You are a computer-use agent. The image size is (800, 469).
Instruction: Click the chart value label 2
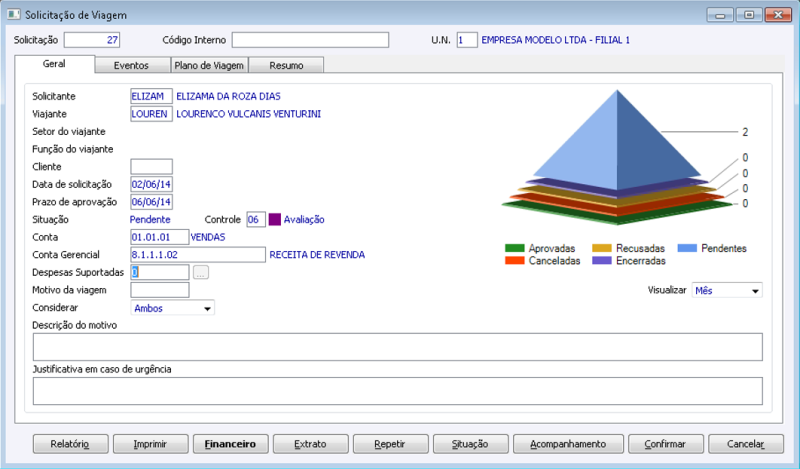pos(745,132)
